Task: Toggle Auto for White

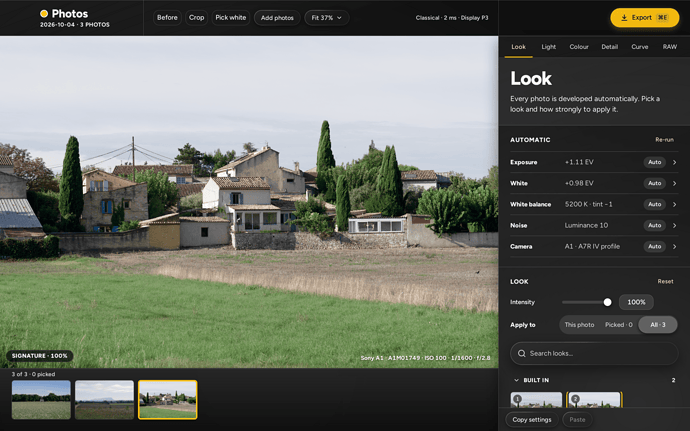Action: click(x=654, y=183)
